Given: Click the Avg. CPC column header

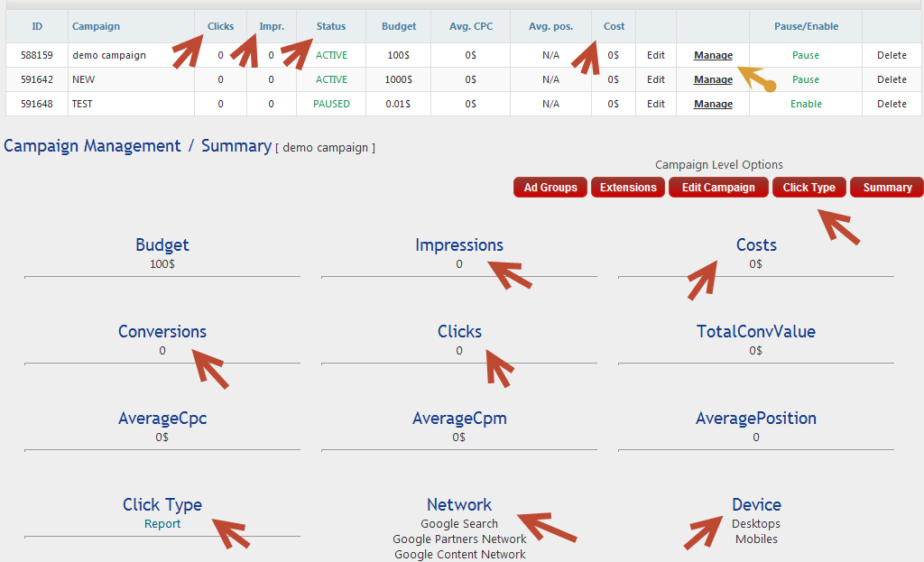Looking at the screenshot, I should point(471,26).
